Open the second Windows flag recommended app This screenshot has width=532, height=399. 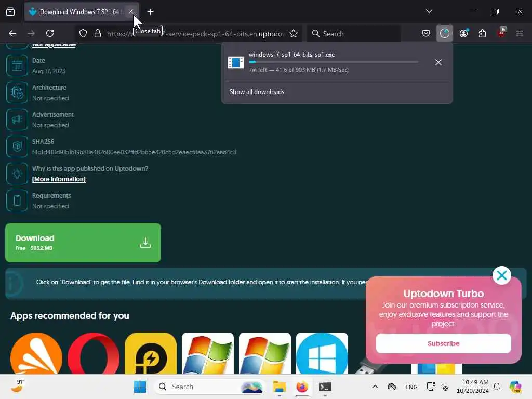click(x=265, y=353)
